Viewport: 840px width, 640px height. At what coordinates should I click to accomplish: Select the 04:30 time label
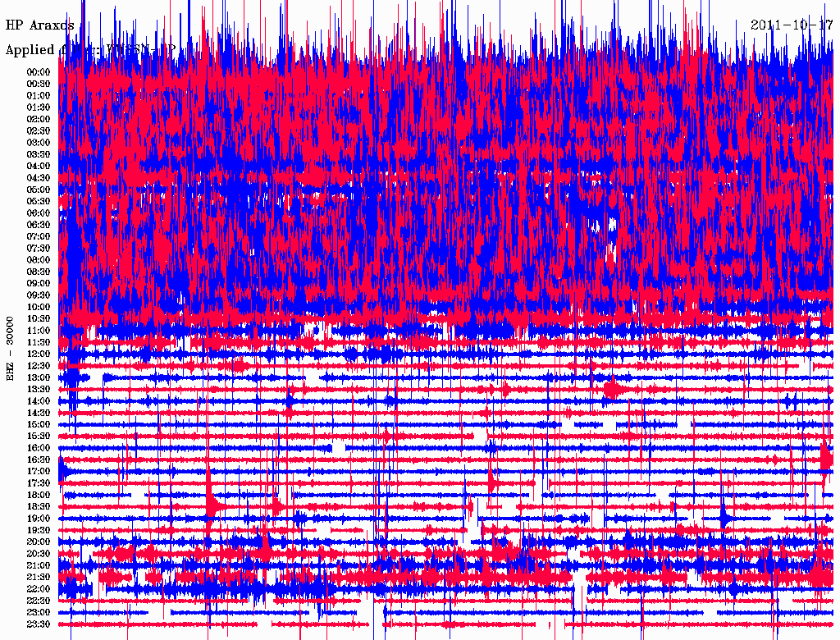pos(39,178)
